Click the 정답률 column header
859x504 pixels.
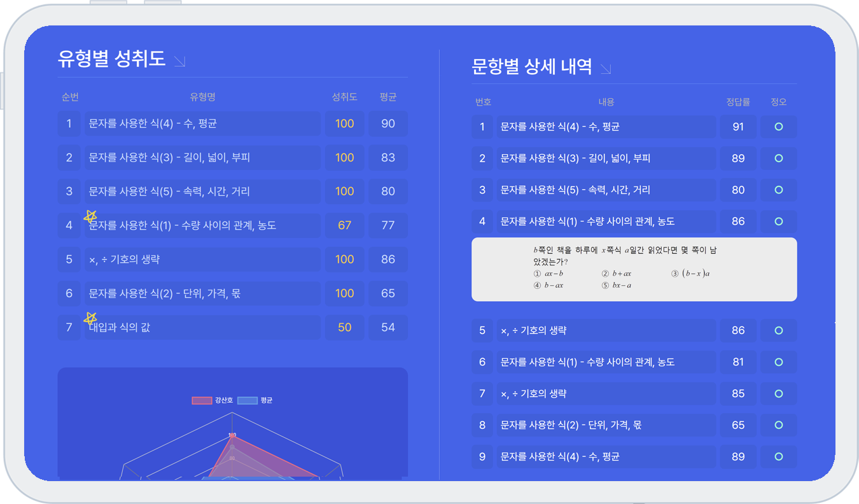[x=738, y=102]
